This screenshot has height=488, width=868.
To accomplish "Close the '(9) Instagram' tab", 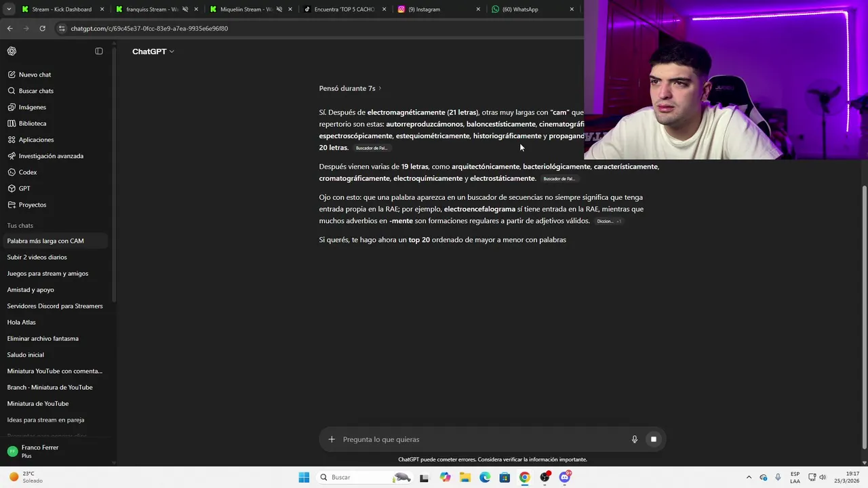I will 478,9.
